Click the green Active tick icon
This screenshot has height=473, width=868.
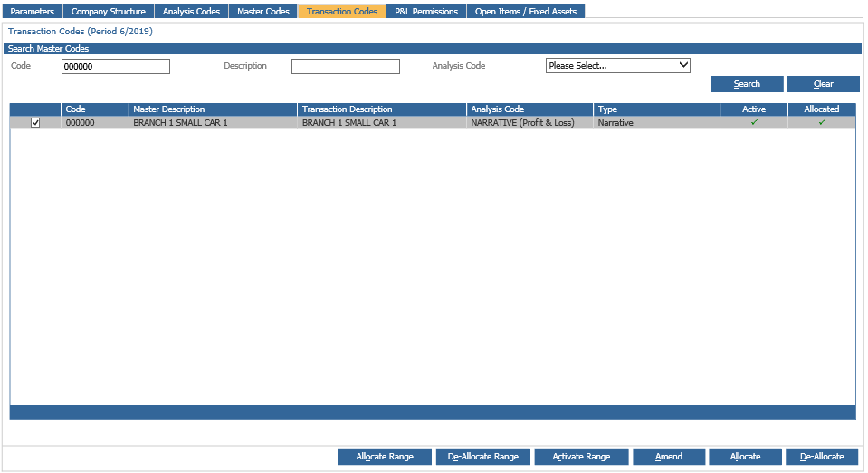click(754, 122)
